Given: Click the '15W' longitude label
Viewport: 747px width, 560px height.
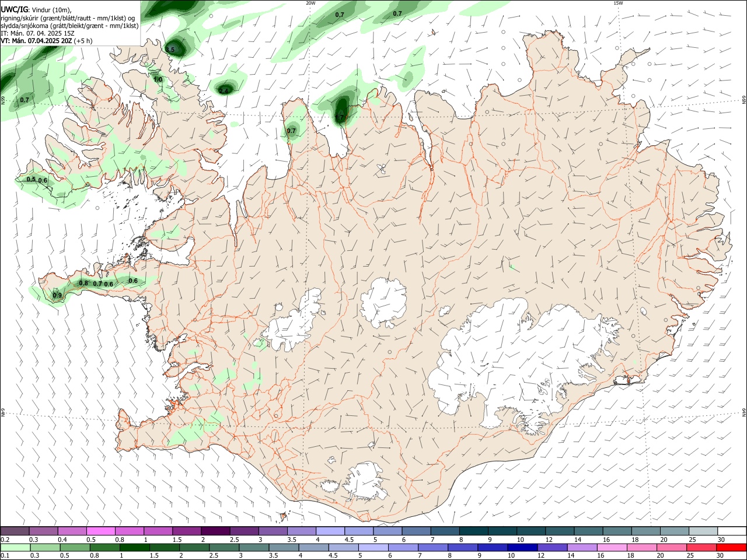Looking at the screenshot, I should point(618,3).
